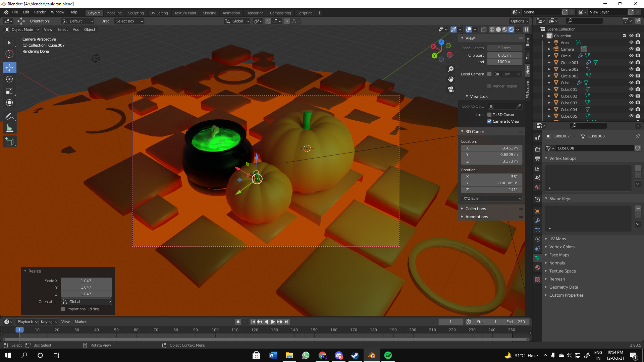Screen dimensions: 644x362
Task: Toggle camera view gizmo icon
Action: coord(451,89)
